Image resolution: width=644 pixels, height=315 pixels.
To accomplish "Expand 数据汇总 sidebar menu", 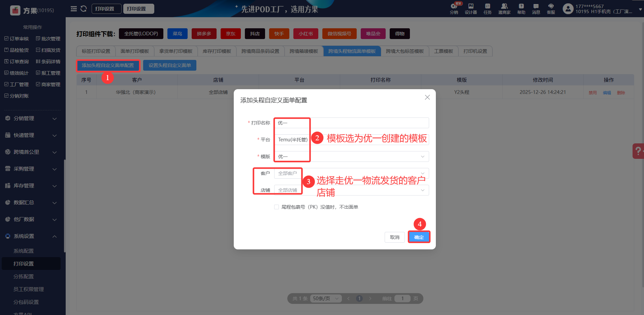I will [31, 203].
